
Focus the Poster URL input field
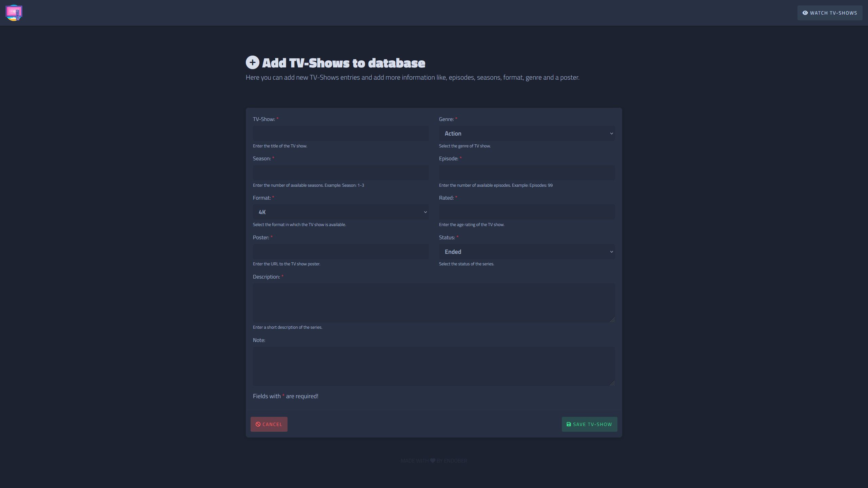pos(340,252)
